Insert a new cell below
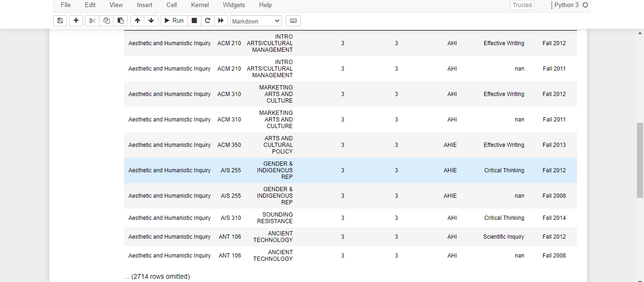This screenshot has width=644, height=282. pos(75,21)
